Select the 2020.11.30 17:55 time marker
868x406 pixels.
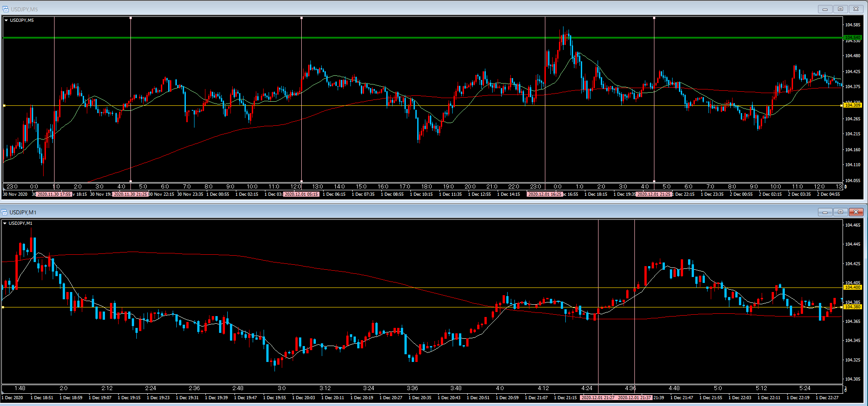point(54,194)
